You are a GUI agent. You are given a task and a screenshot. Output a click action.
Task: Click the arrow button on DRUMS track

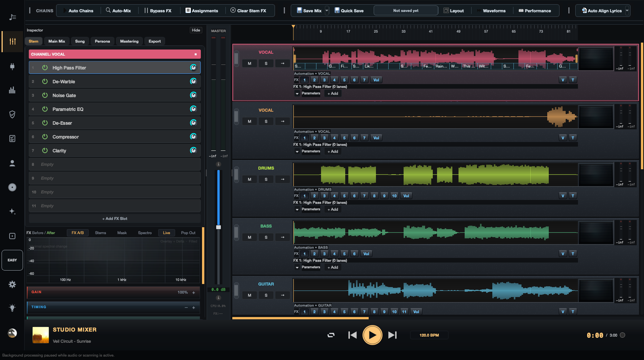click(283, 179)
